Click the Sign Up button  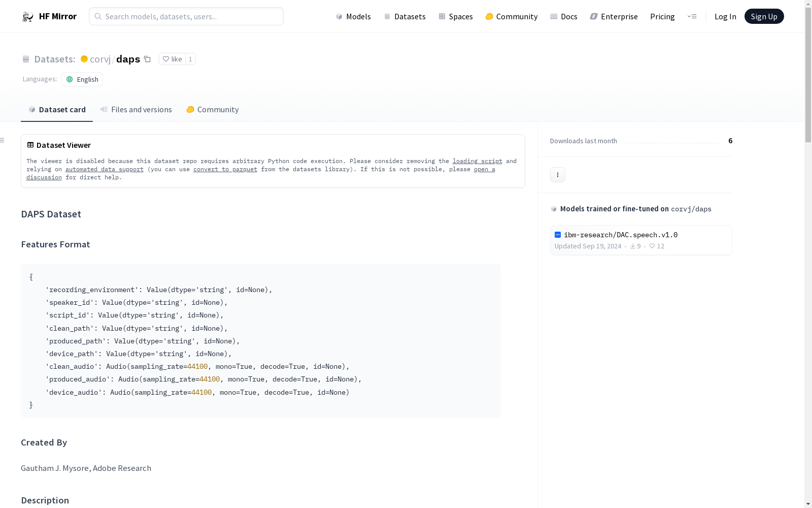point(764,17)
